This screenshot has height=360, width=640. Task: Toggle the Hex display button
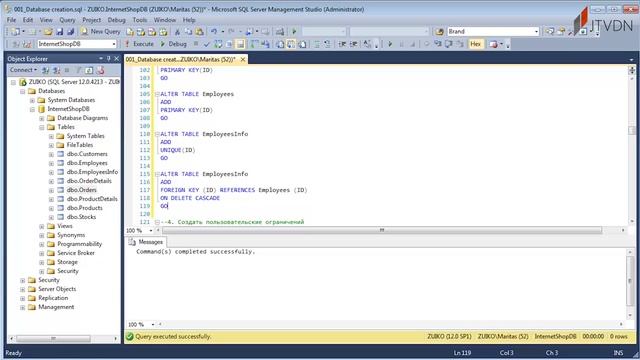tap(476, 44)
